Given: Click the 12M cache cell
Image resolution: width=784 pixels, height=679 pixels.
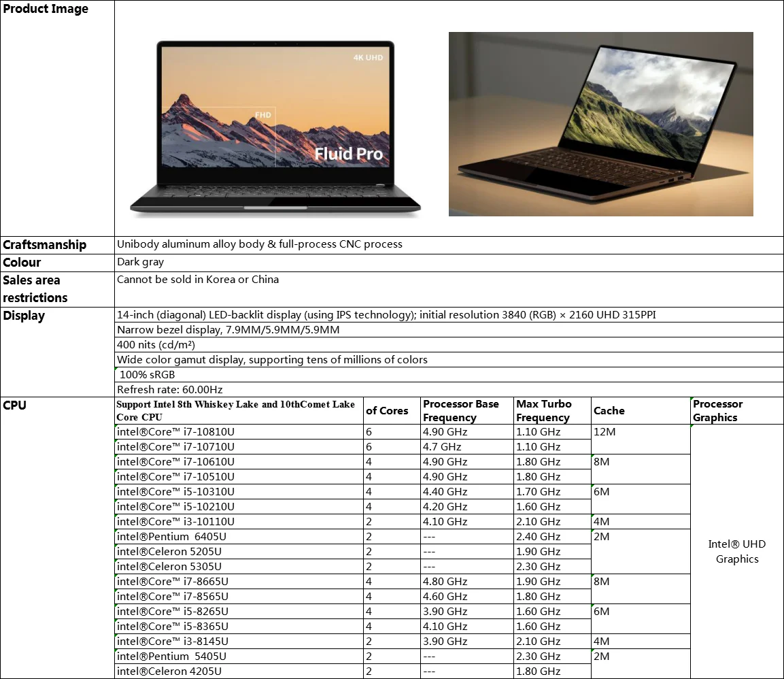Looking at the screenshot, I should pos(641,440).
